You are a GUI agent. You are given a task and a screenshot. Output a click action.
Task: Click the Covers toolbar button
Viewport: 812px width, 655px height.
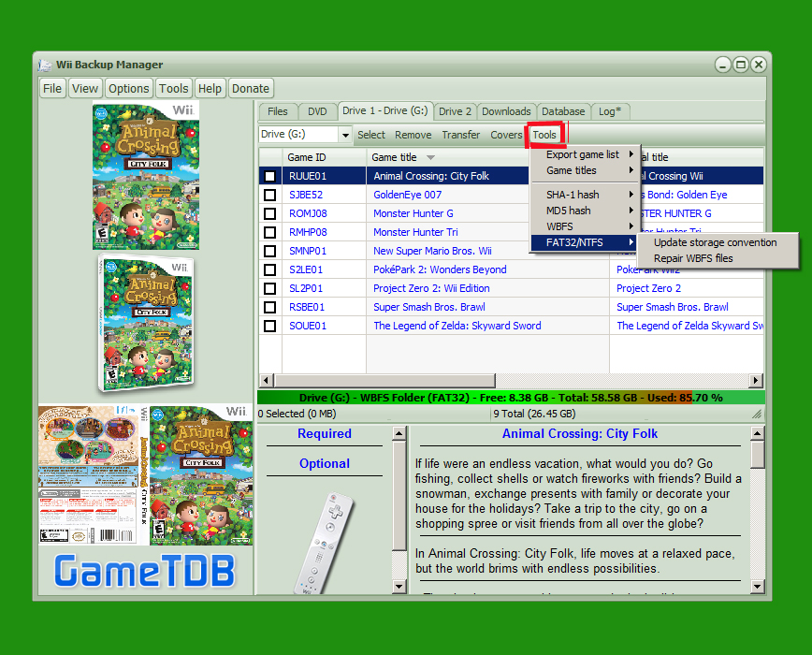click(x=506, y=135)
